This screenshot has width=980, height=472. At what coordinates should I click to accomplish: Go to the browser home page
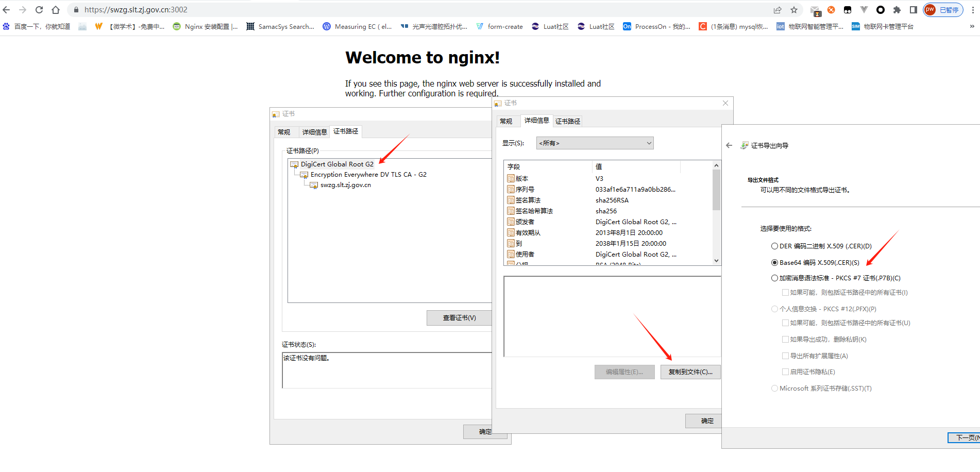[56, 10]
